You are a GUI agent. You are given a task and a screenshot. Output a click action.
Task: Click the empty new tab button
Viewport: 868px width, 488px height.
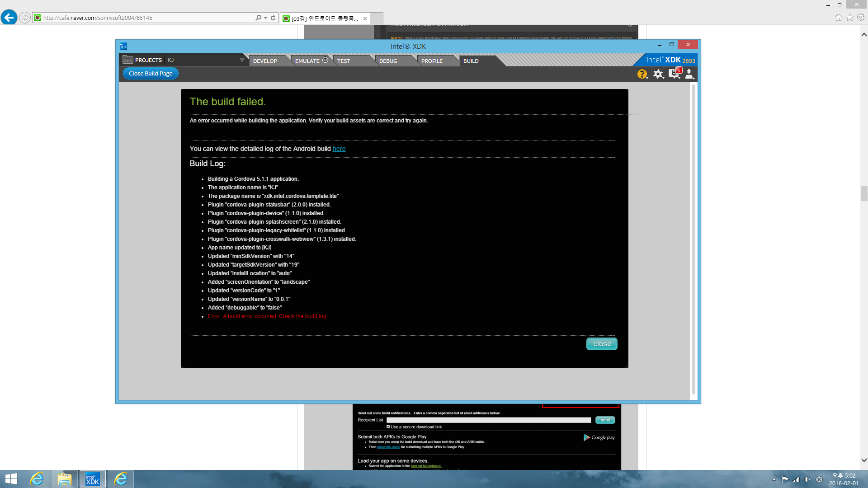click(x=377, y=19)
